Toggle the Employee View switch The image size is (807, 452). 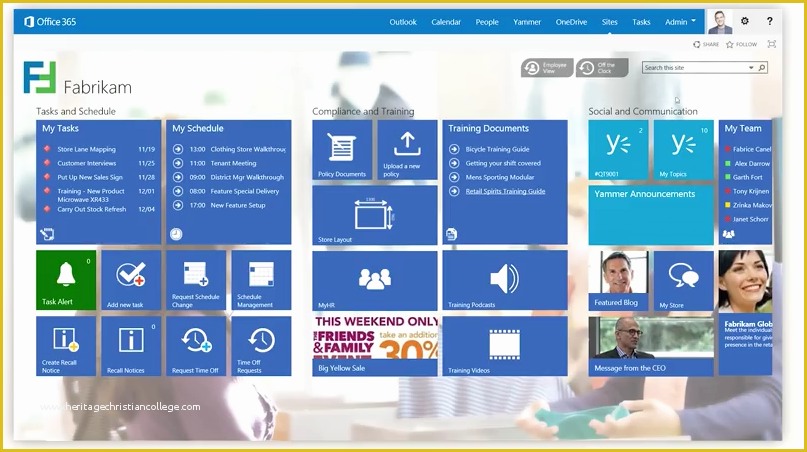point(547,67)
